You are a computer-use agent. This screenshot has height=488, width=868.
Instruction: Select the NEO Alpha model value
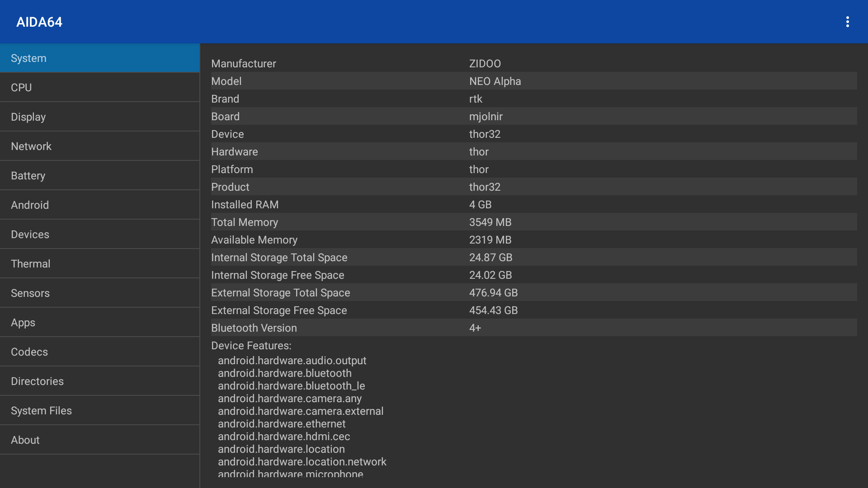click(495, 81)
